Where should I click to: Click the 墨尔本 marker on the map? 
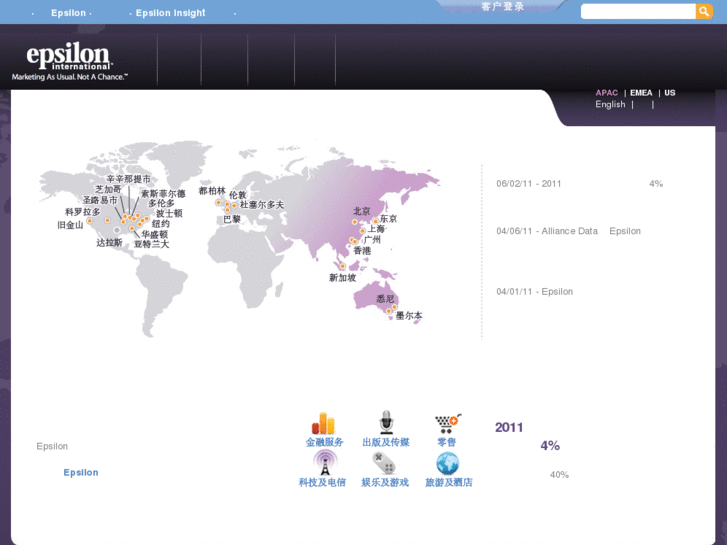coord(389,311)
